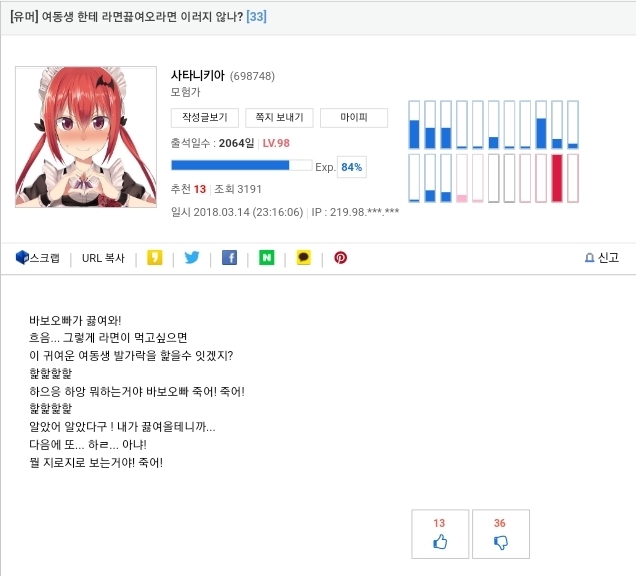Image resolution: width=636 pixels, height=576 pixels.
Task: Click the red filled activity bar
Action: pos(557,178)
